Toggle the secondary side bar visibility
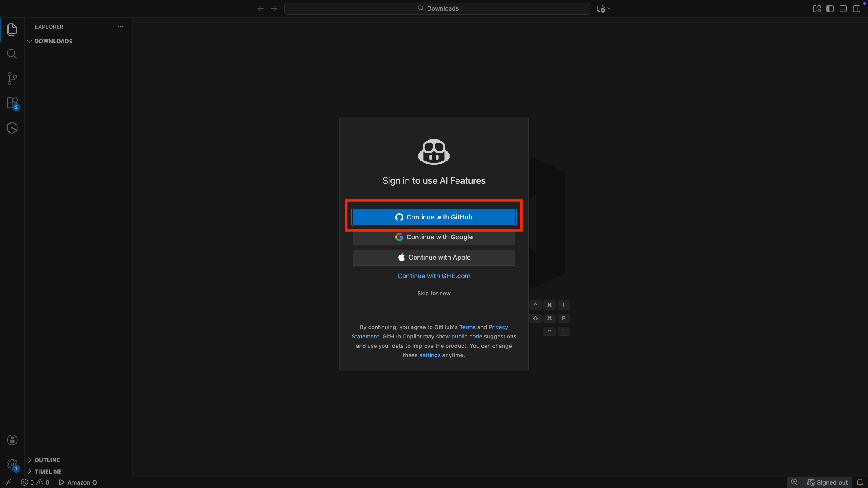Screen dimensions: 868x488 pos(856,8)
